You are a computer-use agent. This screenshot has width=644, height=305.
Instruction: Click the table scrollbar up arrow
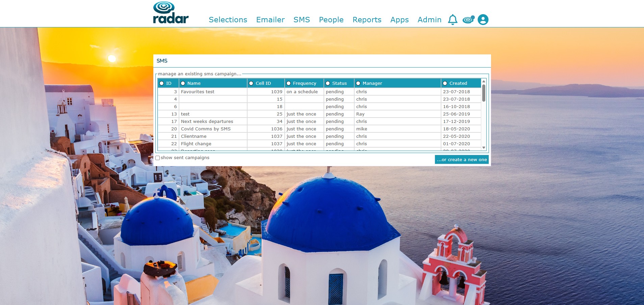(484, 81)
